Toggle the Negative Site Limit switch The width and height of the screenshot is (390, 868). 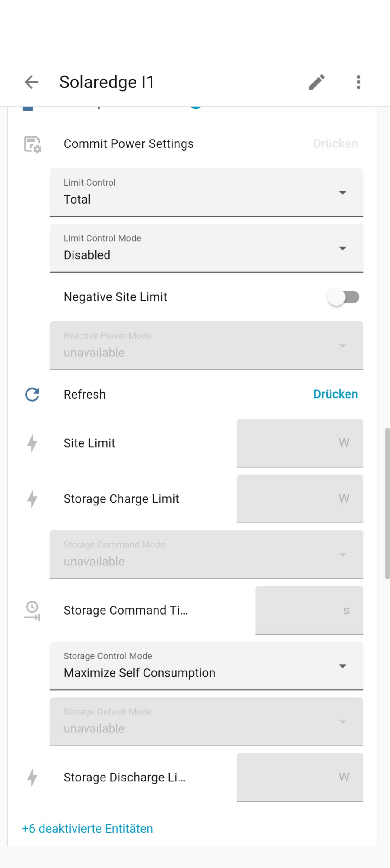pyautogui.click(x=343, y=297)
